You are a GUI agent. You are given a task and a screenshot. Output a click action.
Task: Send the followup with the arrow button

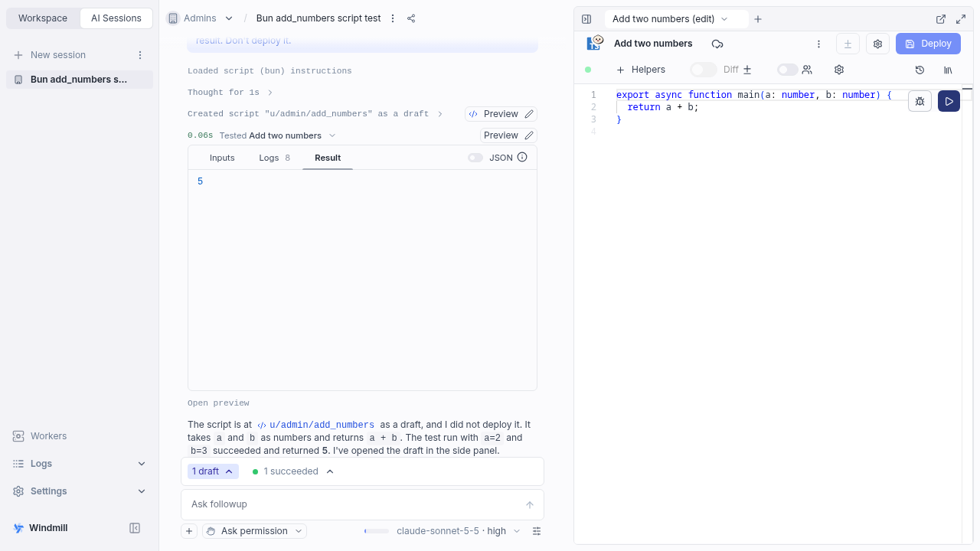click(x=530, y=505)
